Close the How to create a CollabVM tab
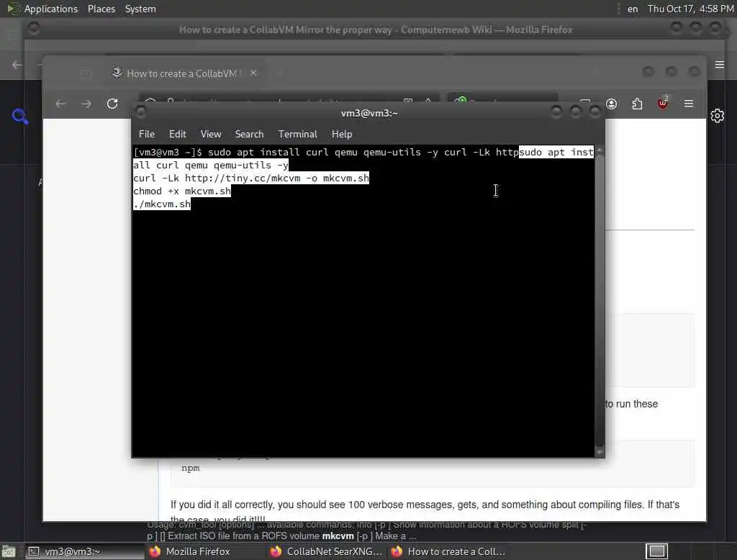This screenshot has height=560, width=737. pyautogui.click(x=253, y=73)
